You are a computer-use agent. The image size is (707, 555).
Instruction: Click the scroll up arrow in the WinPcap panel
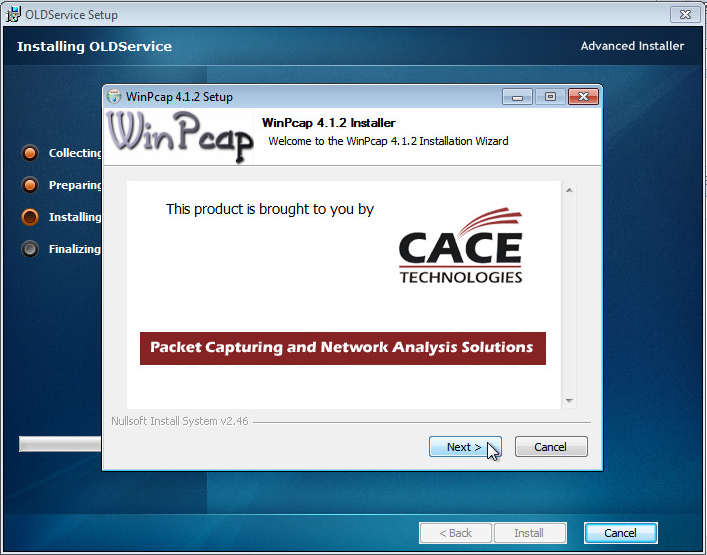click(569, 190)
